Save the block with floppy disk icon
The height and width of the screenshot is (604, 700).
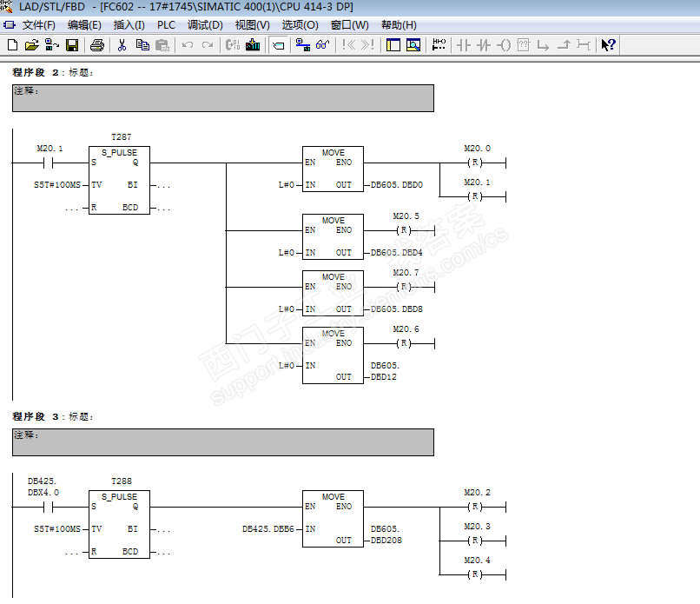72,45
